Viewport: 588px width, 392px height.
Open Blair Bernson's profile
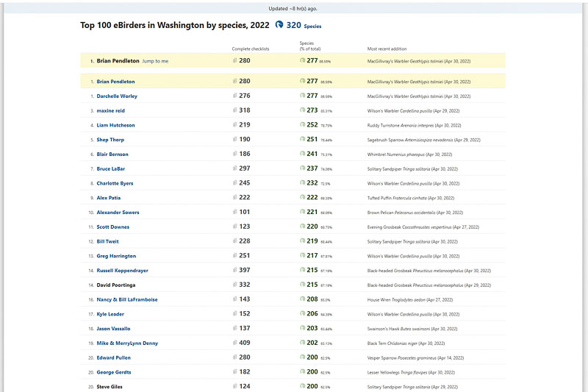pyautogui.click(x=112, y=154)
